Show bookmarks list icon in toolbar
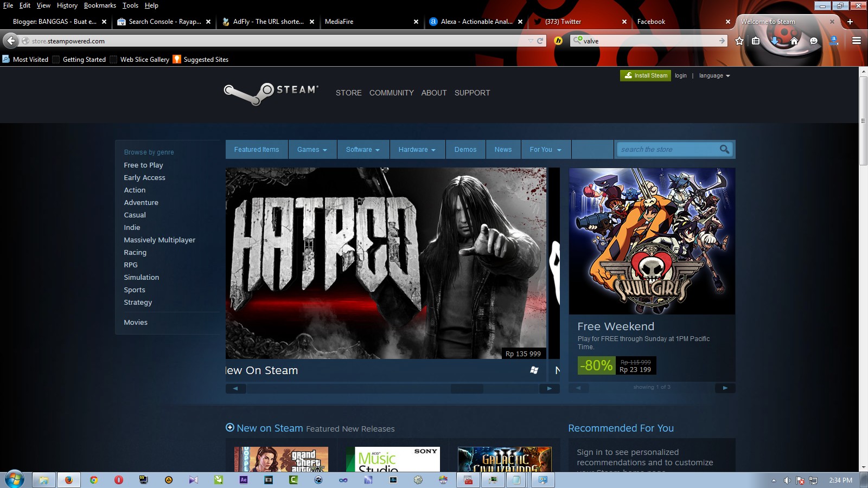This screenshot has height=488, width=868. (756, 41)
